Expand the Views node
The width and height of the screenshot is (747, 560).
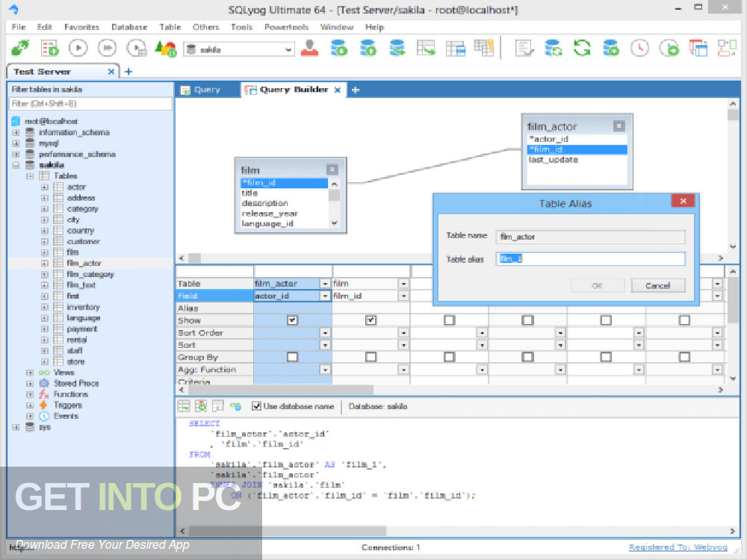[x=30, y=373]
